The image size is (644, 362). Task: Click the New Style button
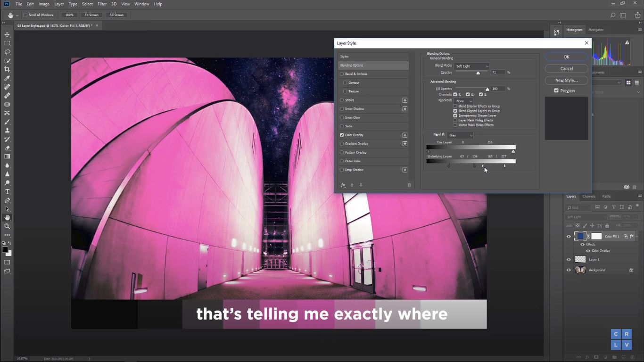point(566,80)
